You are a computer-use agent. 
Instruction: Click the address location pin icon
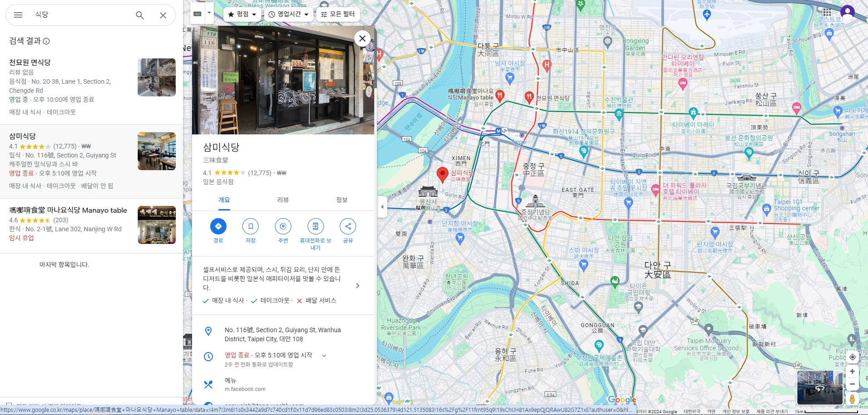(x=208, y=331)
